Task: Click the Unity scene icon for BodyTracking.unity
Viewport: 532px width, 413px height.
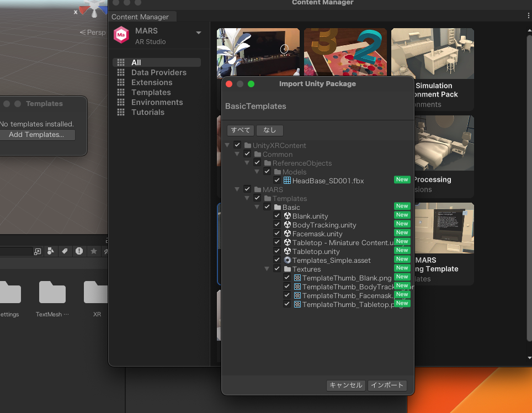Action: pyautogui.click(x=287, y=225)
